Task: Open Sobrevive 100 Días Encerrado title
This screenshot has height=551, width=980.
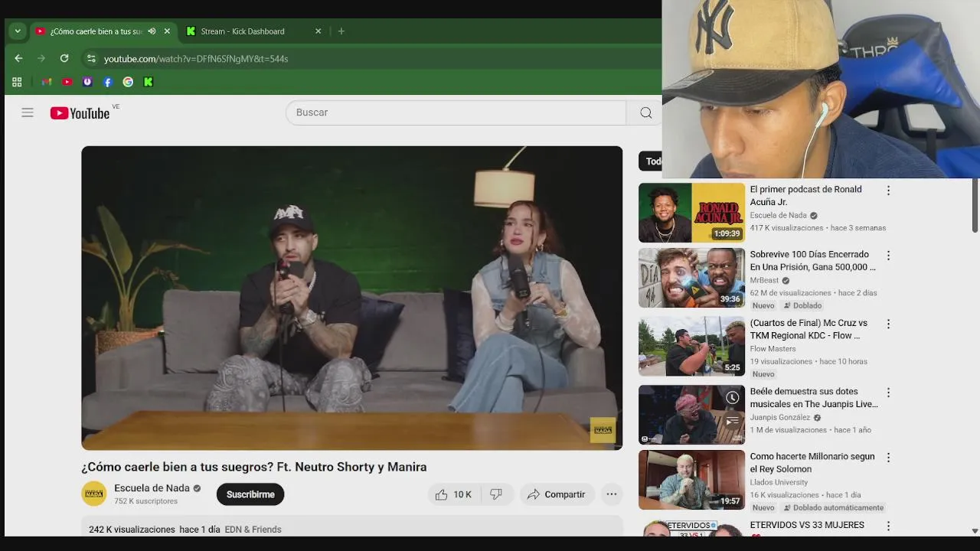Action: click(x=812, y=261)
